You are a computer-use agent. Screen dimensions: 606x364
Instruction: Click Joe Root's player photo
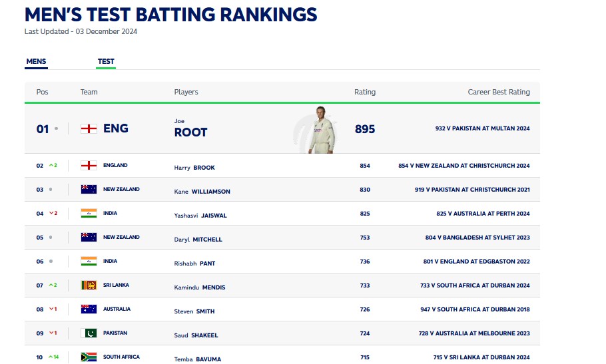click(x=321, y=130)
